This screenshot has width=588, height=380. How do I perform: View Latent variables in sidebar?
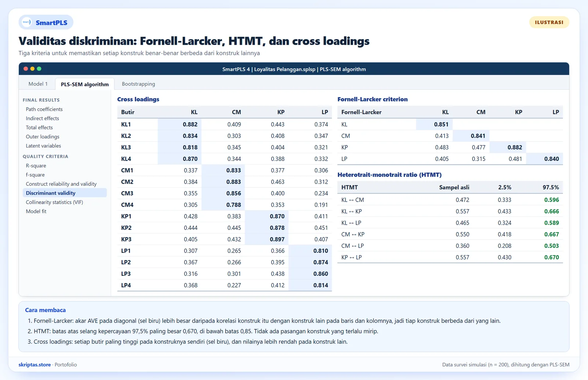(x=43, y=146)
